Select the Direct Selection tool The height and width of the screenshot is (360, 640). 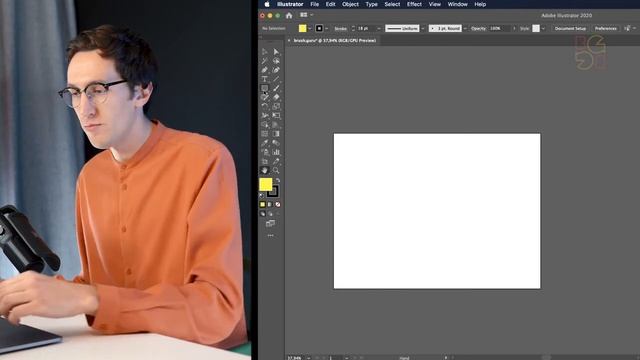pos(276,52)
